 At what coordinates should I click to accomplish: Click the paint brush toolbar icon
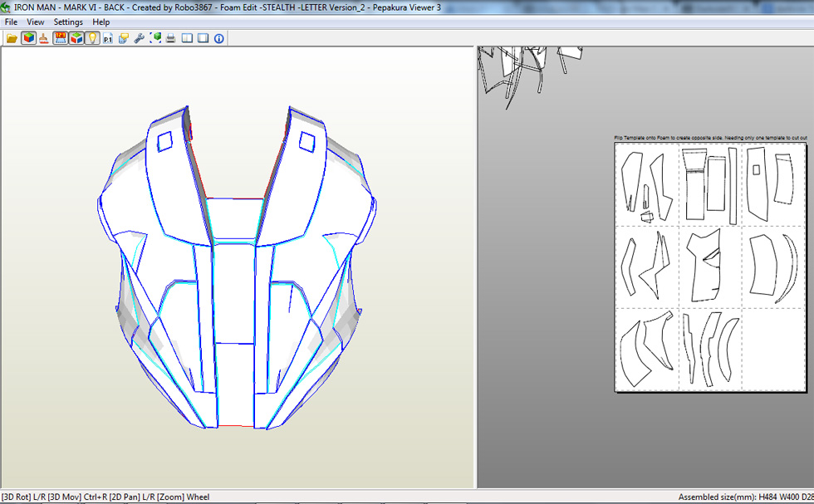44,38
